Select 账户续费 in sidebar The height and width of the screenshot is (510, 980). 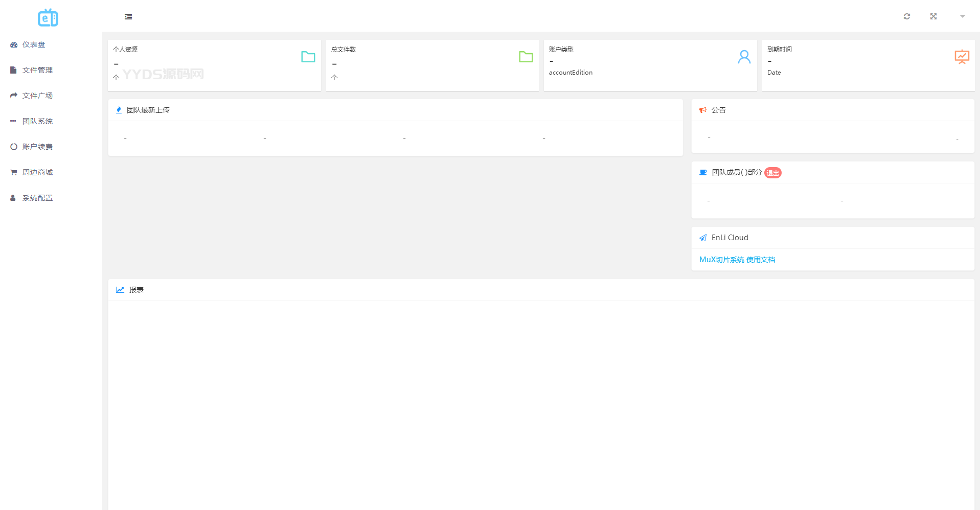[37, 147]
